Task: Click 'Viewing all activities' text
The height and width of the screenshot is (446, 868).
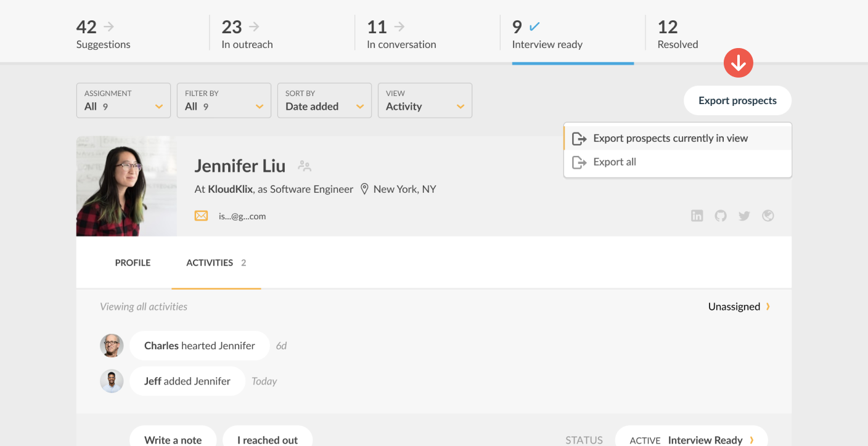Action: point(144,306)
